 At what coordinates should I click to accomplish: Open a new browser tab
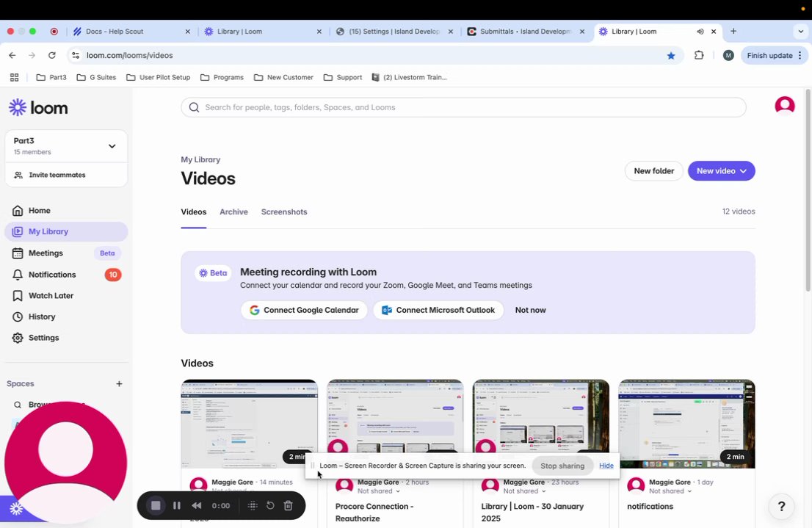click(733, 32)
